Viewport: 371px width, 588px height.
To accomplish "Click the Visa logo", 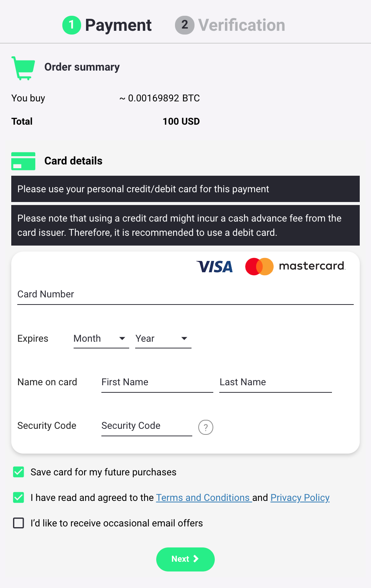I will (215, 267).
